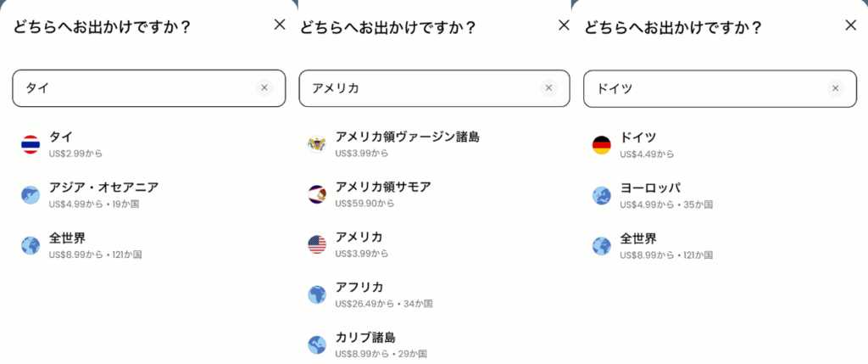This screenshot has width=868, height=364.
Task: Click the Caribbean globe icon
Action: coord(317,344)
